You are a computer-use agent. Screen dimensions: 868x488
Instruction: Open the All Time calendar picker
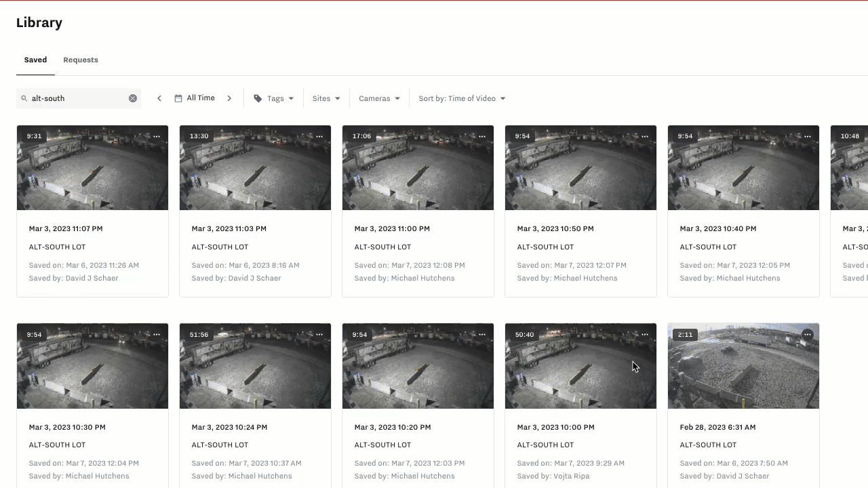pyautogui.click(x=195, y=98)
